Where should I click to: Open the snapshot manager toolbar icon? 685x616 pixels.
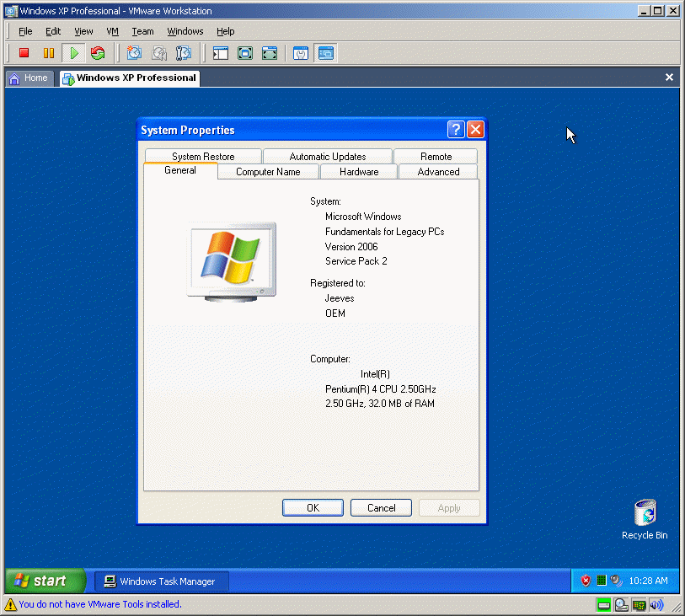183,53
